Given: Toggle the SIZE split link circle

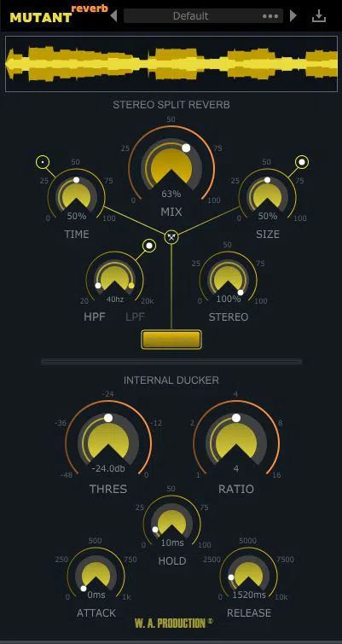Looking at the screenshot, I should (x=302, y=162).
